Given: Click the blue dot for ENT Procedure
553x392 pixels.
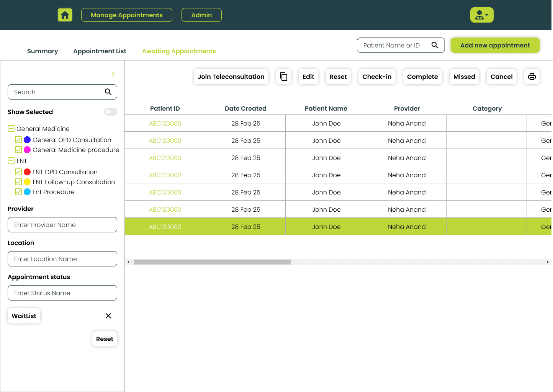Looking at the screenshot, I should coord(26,192).
